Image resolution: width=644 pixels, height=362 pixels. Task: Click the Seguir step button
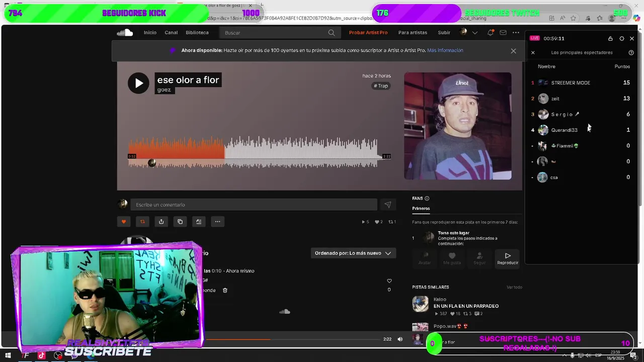click(x=479, y=258)
